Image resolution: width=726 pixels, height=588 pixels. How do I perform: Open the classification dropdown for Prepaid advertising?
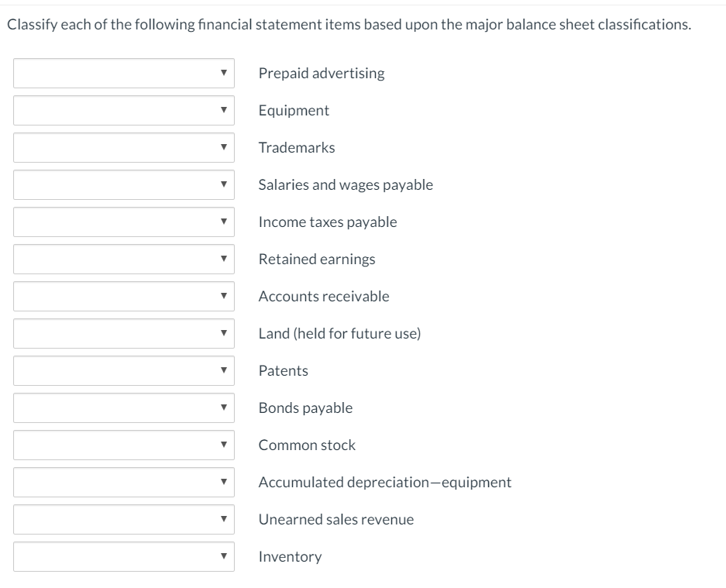pos(123,74)
